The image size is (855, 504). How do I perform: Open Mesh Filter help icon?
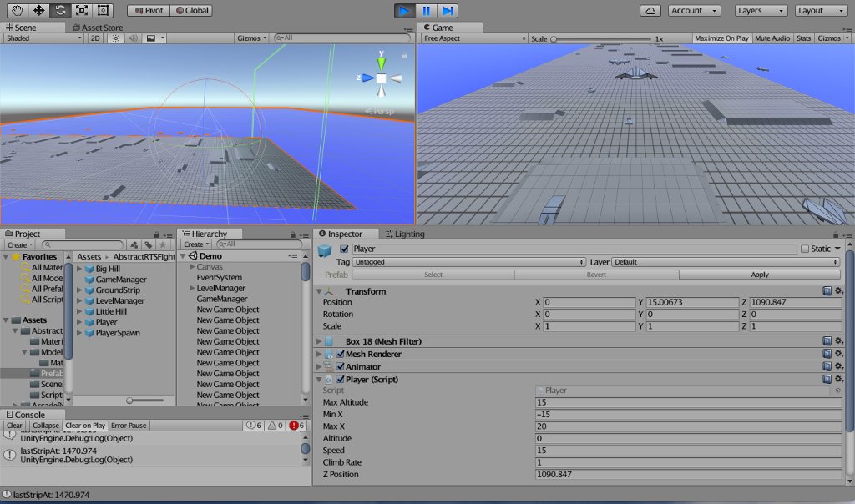click(x=827, y=341)
